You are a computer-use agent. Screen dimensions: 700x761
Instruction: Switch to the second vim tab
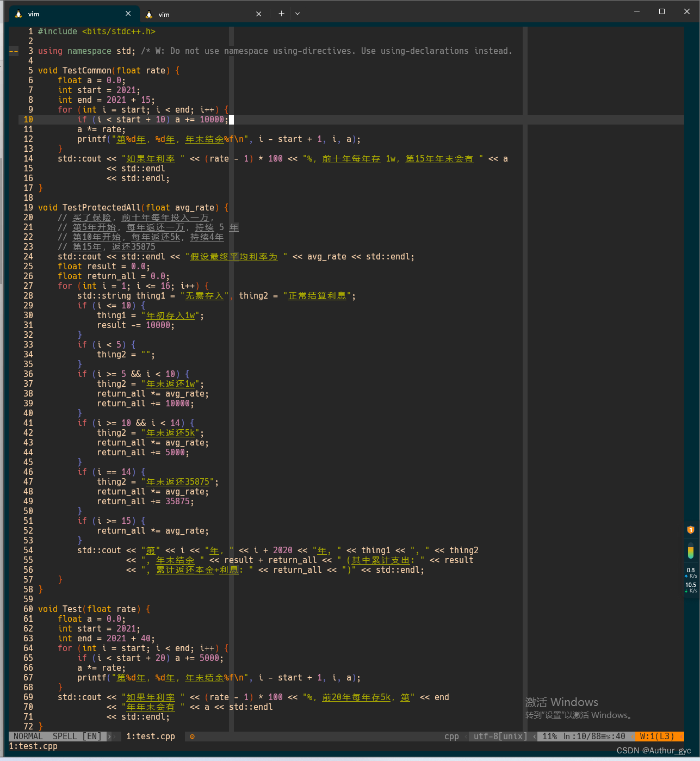pyautogui.click(x=204, y=14)
